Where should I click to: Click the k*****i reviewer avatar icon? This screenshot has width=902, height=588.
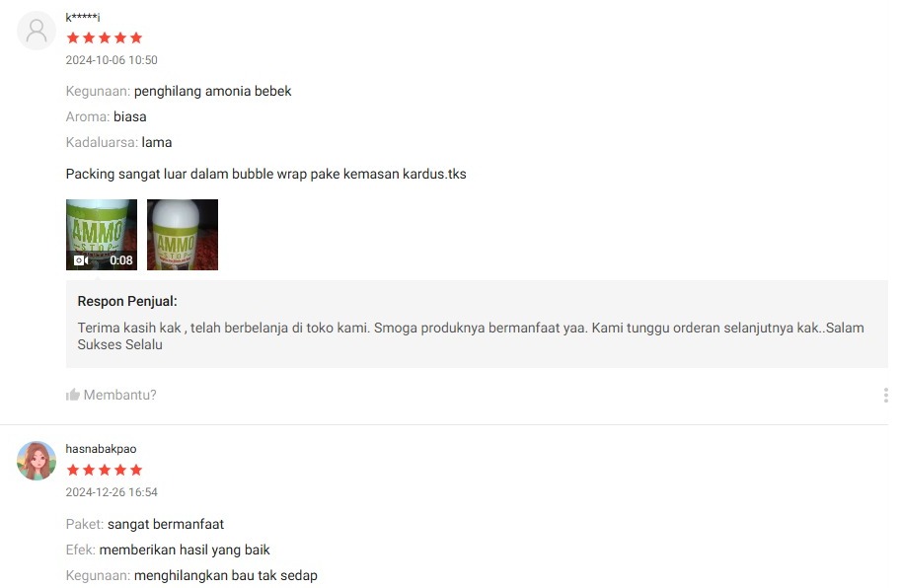37,31
